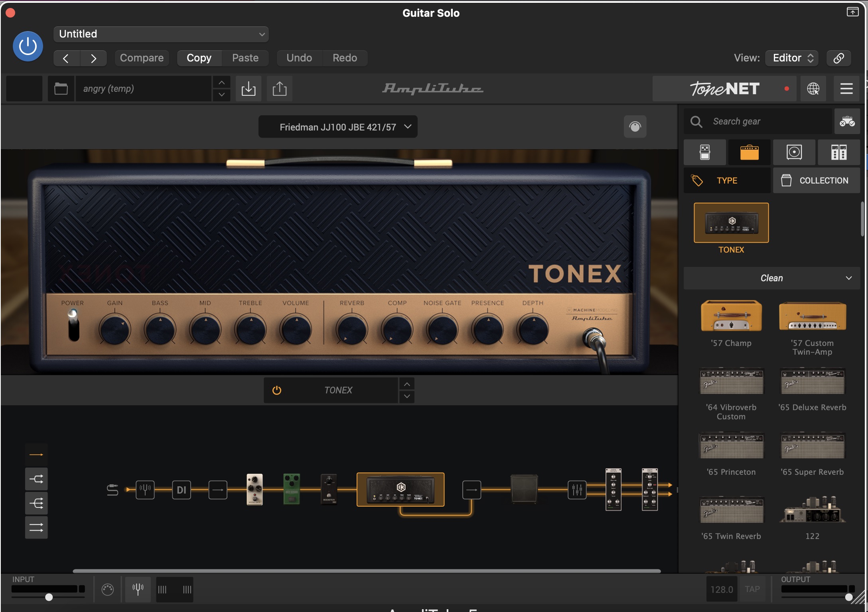This screenshot has width=868, height=612.
Task: Select the cabinet block in signal chain
Action: point(524,488)
